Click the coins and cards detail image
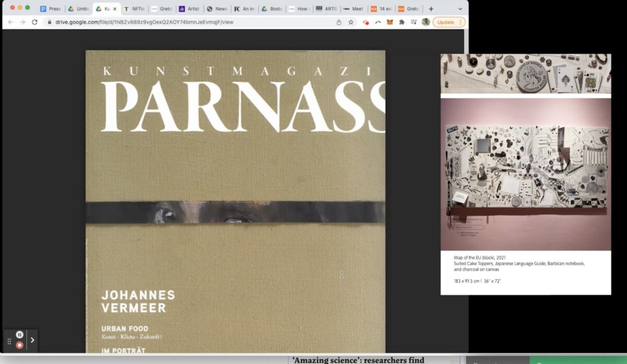The image size is (627, 364). tap(526, 73)
